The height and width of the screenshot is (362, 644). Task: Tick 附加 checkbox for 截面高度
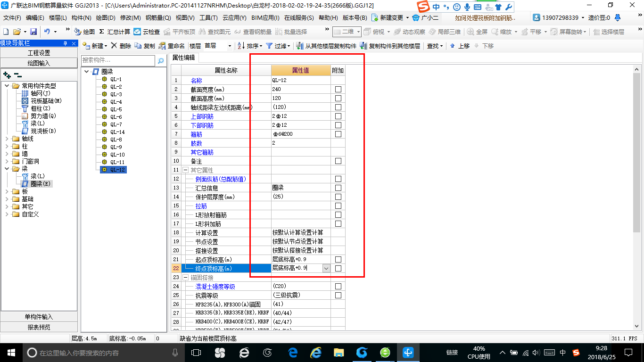338,98
